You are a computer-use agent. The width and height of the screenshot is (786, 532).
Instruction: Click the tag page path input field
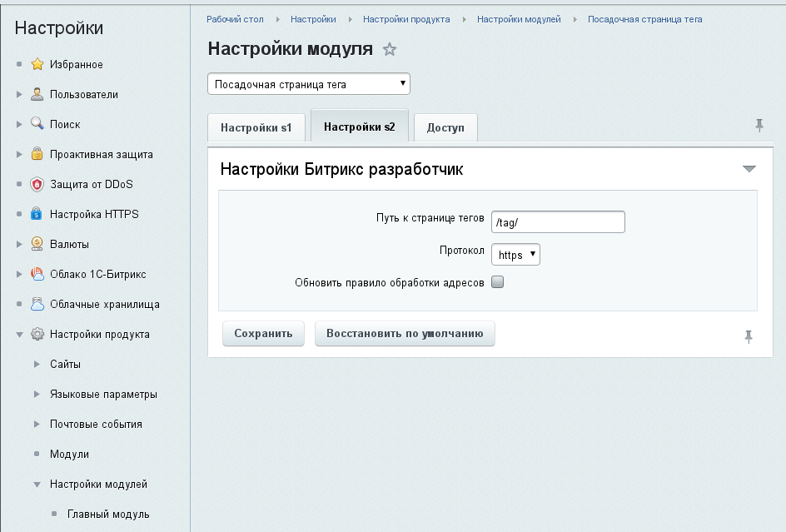pyautogui.click(x=557, y=222)
